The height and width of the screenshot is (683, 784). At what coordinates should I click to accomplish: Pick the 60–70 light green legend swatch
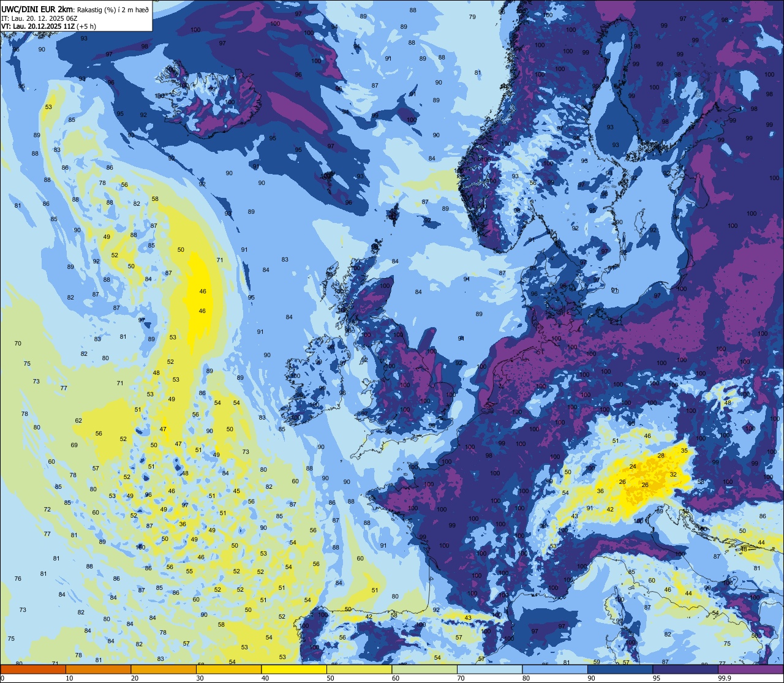(424, 670)
